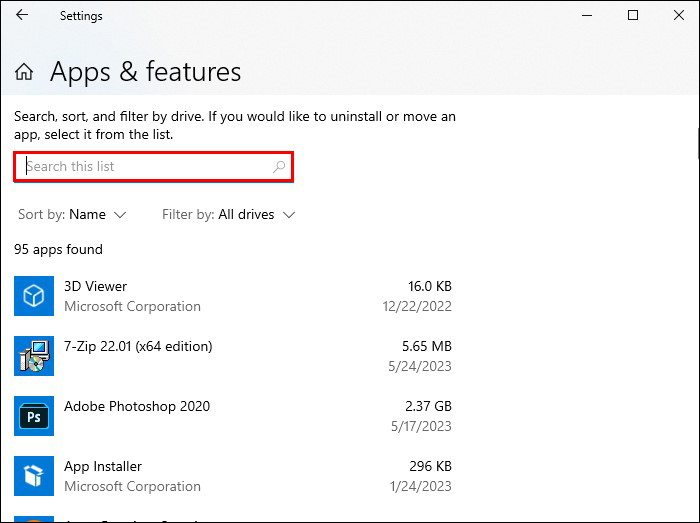Minimize the Settings window

pyautogui.click(x=587, y=15)
